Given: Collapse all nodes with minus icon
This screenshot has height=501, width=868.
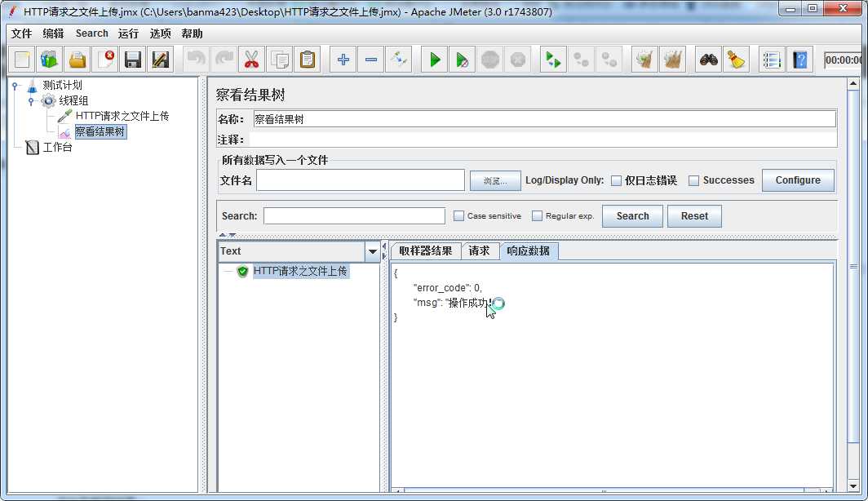Looking at the screenshot, I should click(x=371, y=60).
